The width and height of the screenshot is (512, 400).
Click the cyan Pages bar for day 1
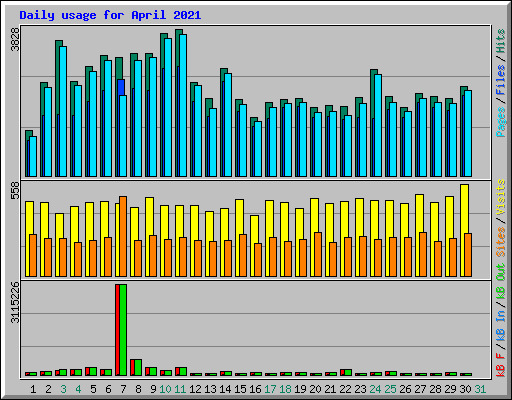[33, 156]
